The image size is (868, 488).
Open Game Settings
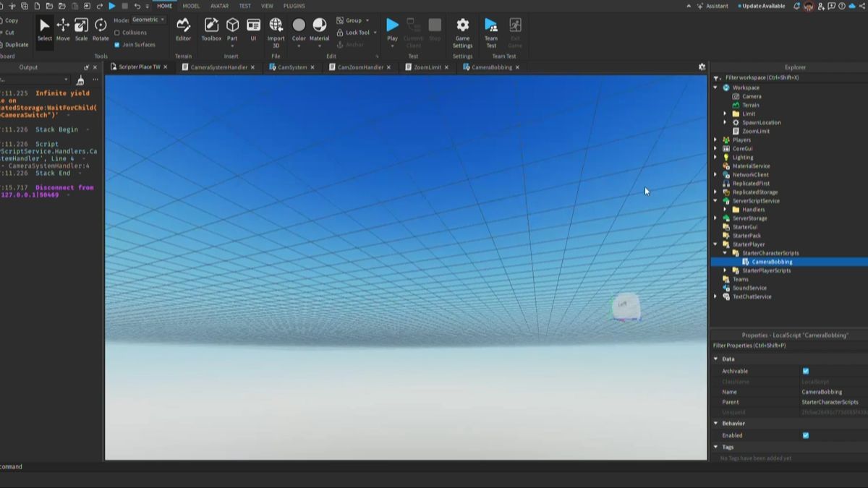coord(462,33)
